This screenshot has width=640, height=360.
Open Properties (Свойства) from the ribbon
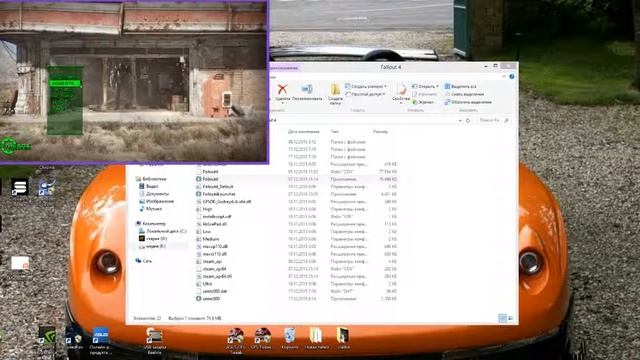tap(401, 93)
